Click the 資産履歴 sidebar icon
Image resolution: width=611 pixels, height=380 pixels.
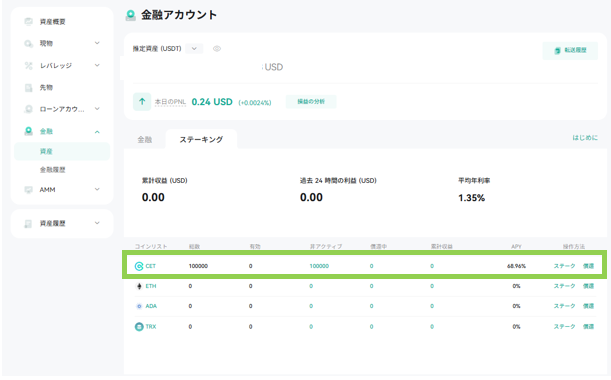point(28,223)
